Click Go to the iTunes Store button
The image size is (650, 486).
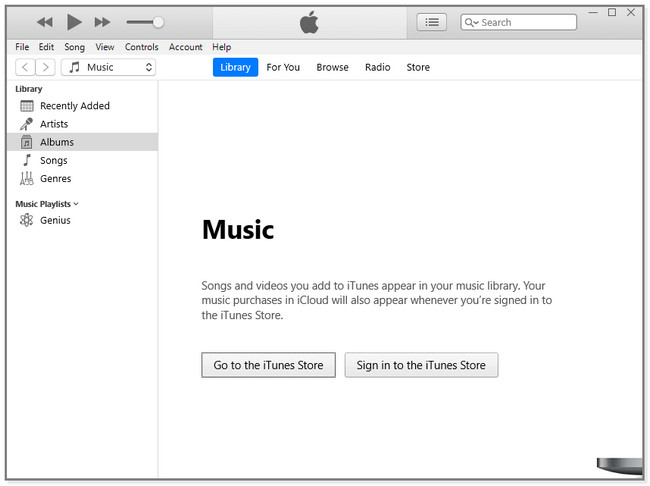tap(269, 365)
